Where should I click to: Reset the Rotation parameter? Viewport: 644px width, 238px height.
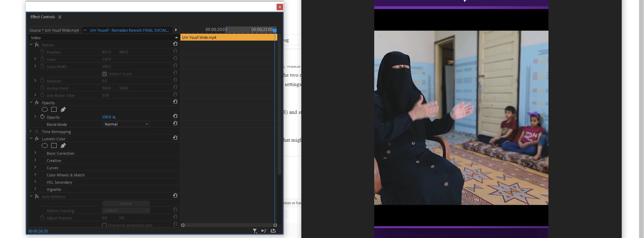(175, 80)
